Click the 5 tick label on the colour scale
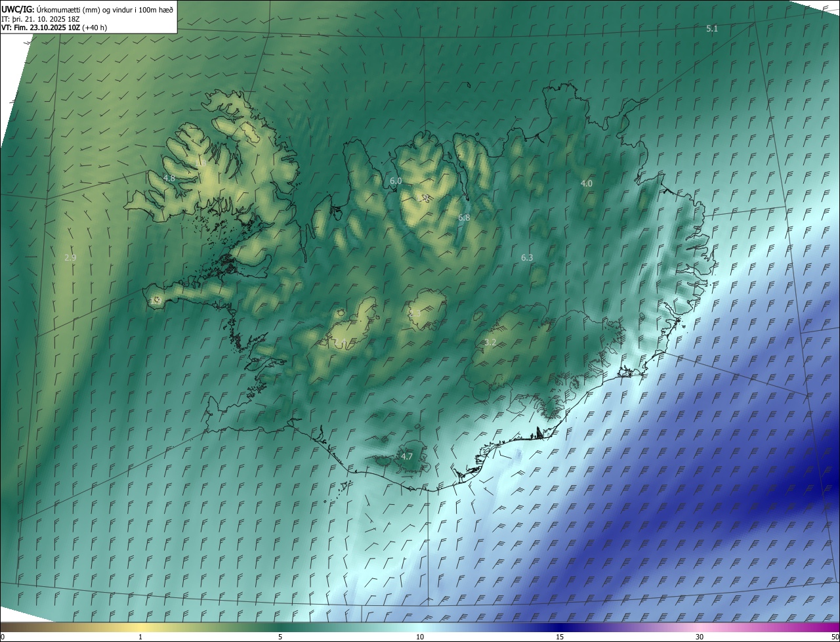This screenshot has width=840, height=642. (280, 637)
